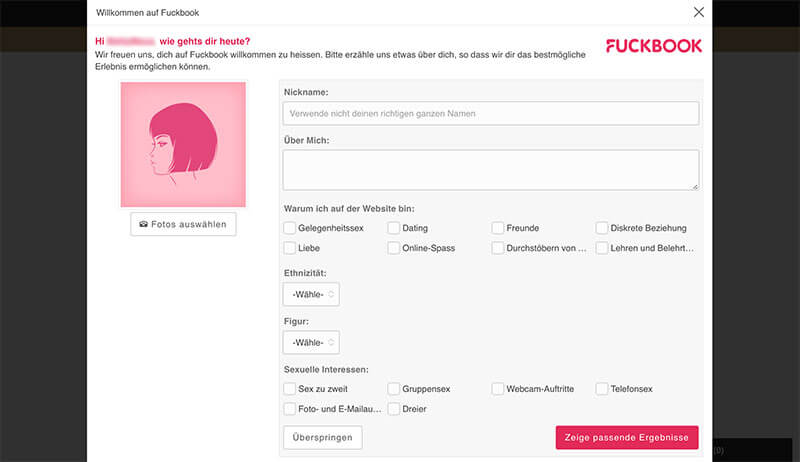Screen dimensions: 800x462
Task: Click into the Über Mich text area
Action: coord(490,170)
